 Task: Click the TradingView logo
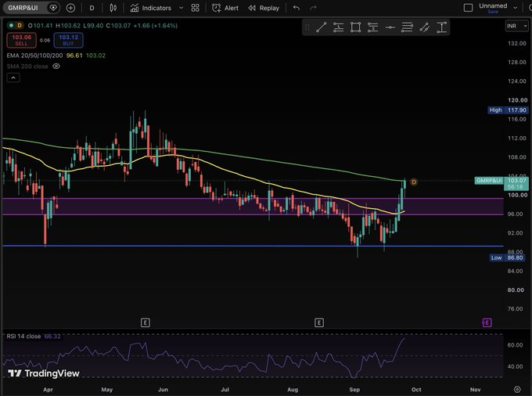(44, 373)
